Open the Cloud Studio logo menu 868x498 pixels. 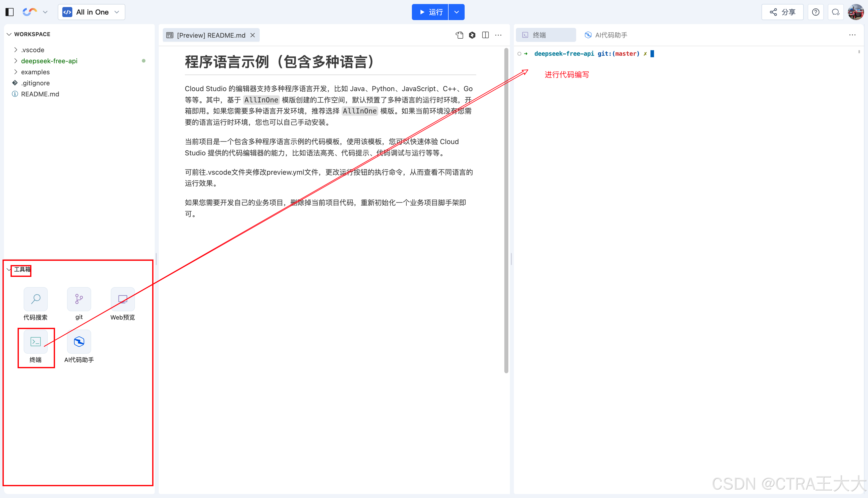pyautogui.click(x=30, y=12)
